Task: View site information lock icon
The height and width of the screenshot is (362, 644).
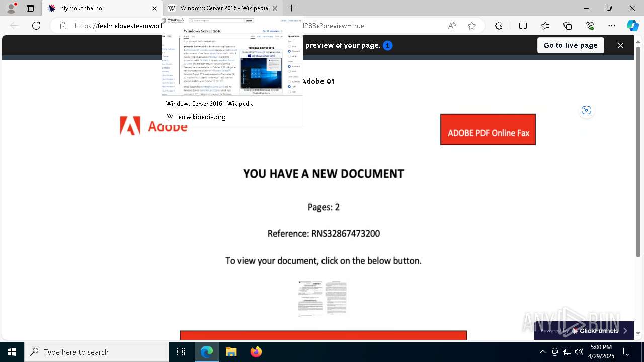Action: click(x=63, y=26)
